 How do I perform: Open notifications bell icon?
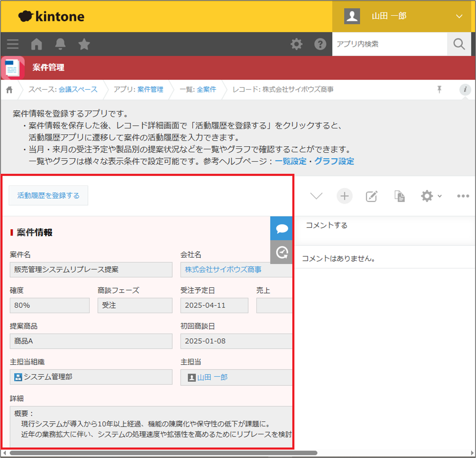[61, 44]
